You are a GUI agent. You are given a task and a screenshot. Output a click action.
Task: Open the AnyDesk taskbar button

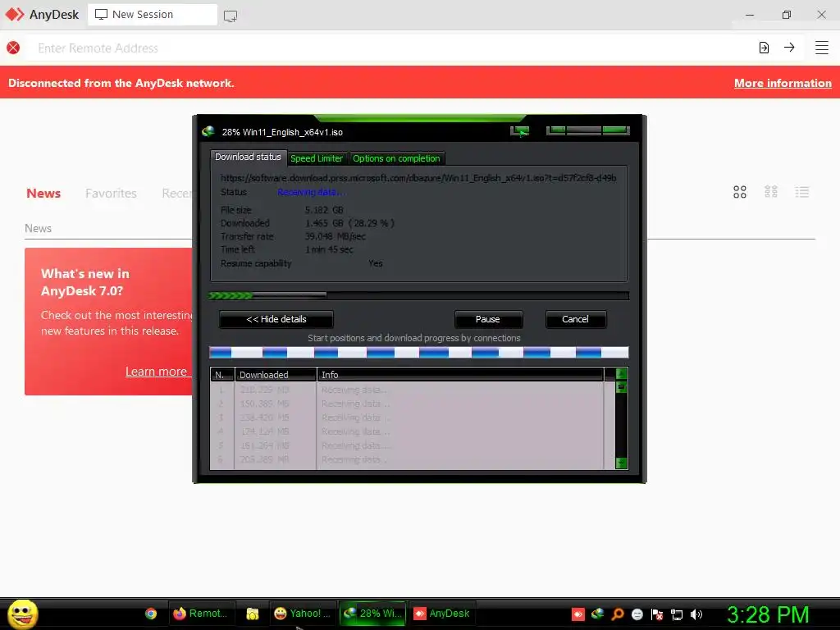pyautogui.click(x=442, y=614)
